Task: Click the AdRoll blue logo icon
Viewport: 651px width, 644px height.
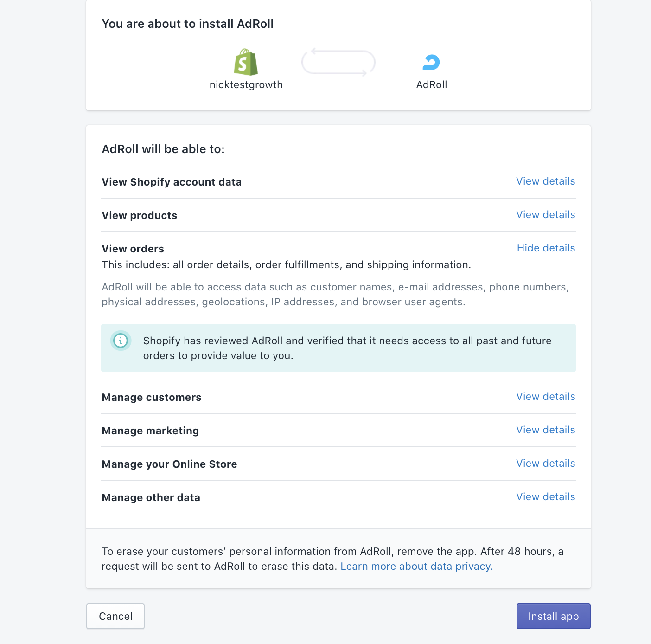Action: pyautogui.click(x=431, y=62)
